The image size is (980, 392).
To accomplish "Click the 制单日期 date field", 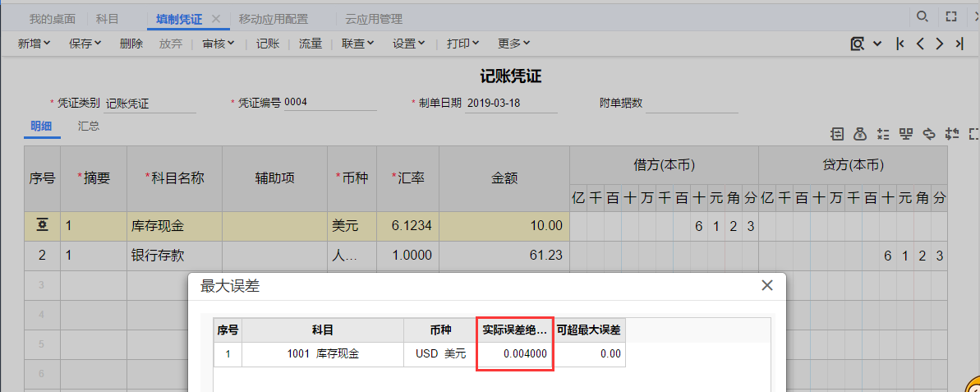I will [x=510, y=104].
